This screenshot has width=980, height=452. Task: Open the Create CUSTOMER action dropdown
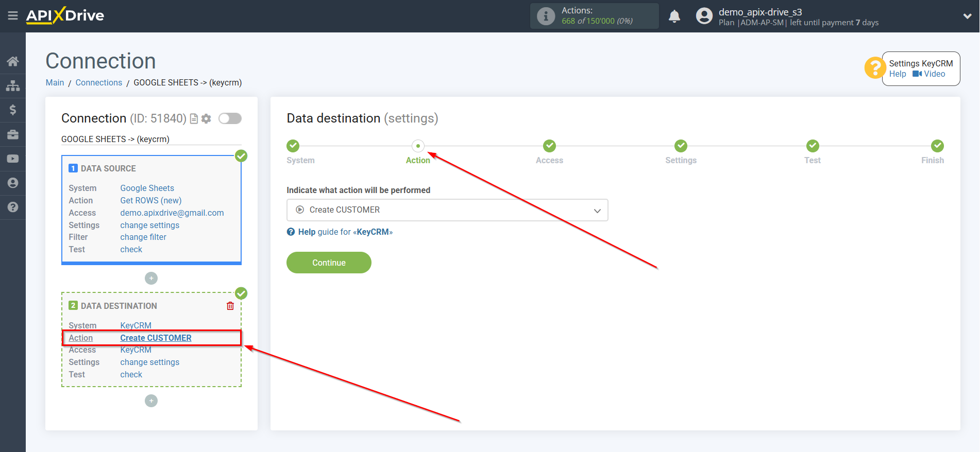tap(447, 210)
